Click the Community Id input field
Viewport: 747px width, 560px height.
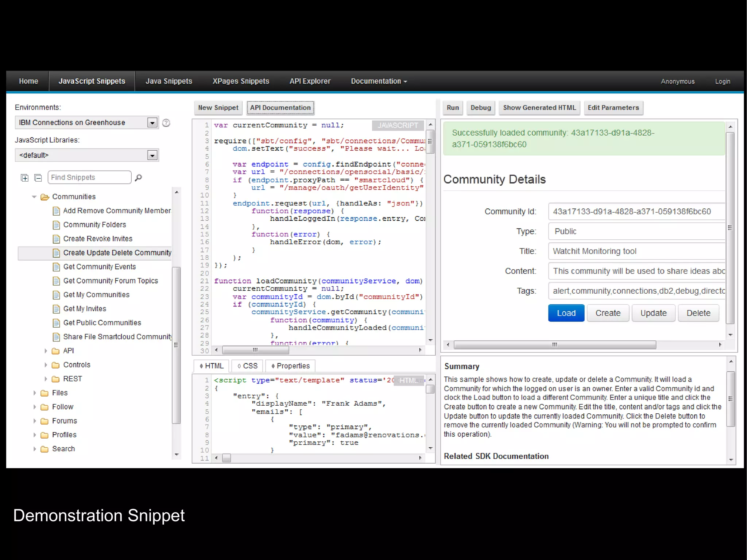tap(637, 212)
